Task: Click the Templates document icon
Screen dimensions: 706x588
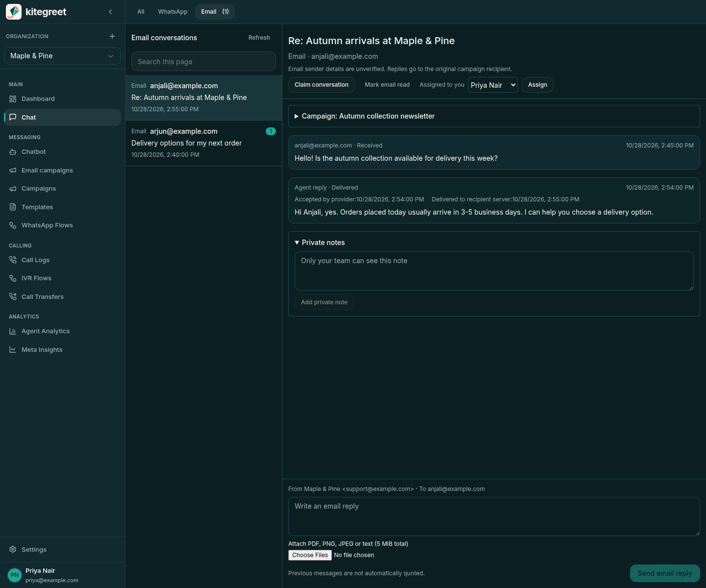Action: point(13,207)
